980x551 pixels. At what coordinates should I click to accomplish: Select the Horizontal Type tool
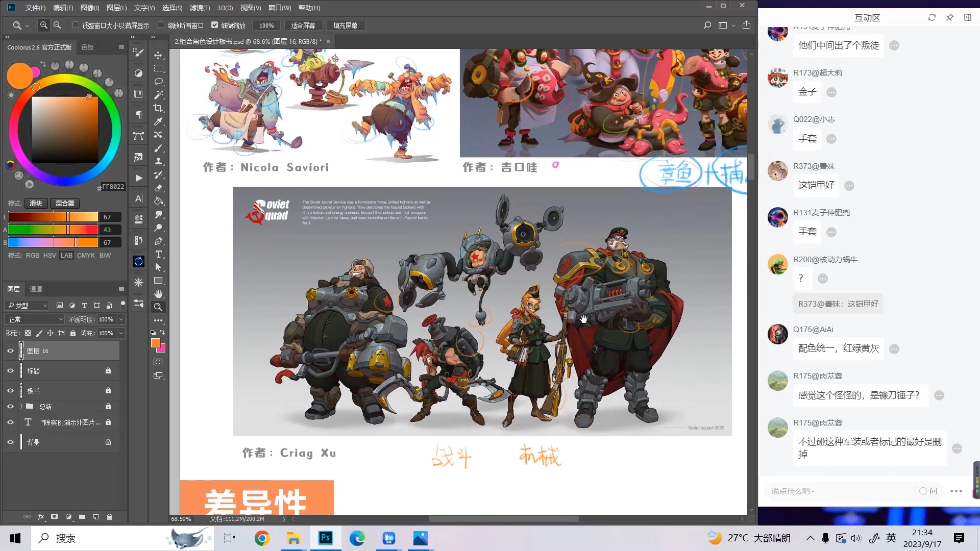(x=158, y=254)
